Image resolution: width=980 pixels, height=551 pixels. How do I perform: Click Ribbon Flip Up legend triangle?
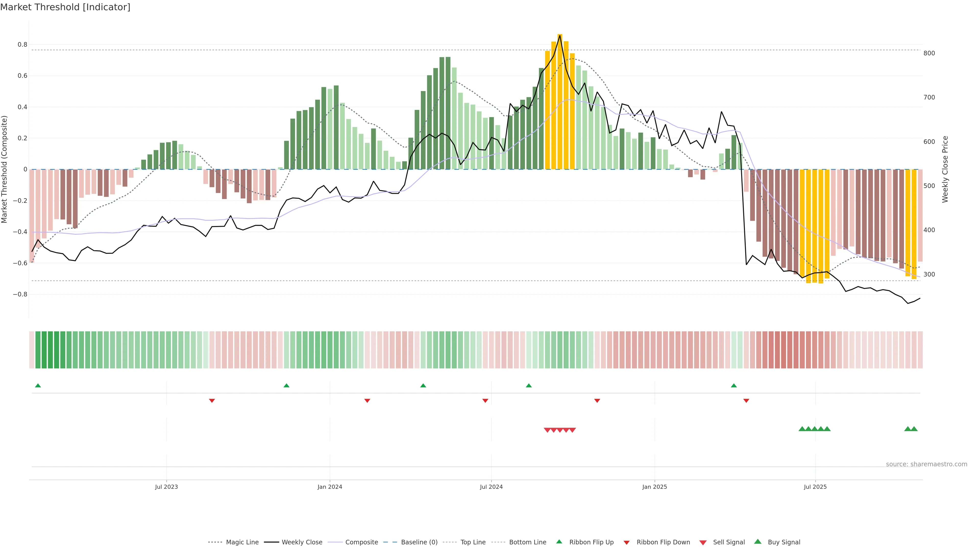coord(559,542)
